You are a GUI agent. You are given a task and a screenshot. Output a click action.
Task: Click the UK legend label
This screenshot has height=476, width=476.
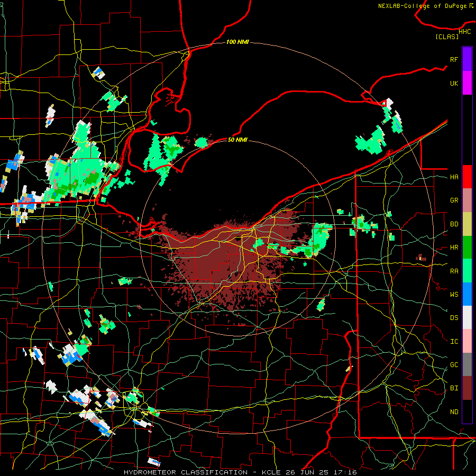click(x=454, y=83)
